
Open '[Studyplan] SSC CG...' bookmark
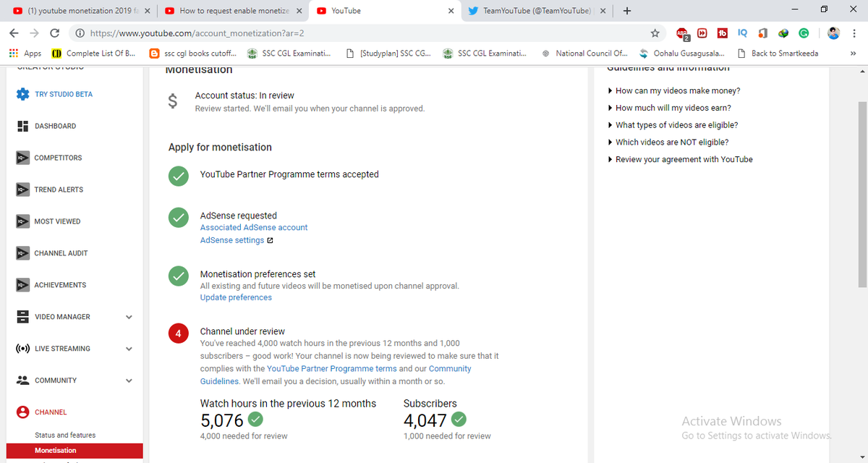[x=388, y=54]
